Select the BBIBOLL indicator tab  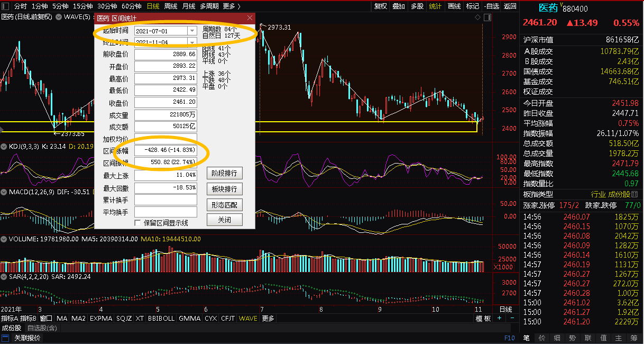tap(161, 319)
